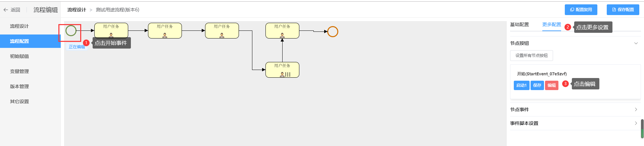Click the orange end event circle

[333, 31]
